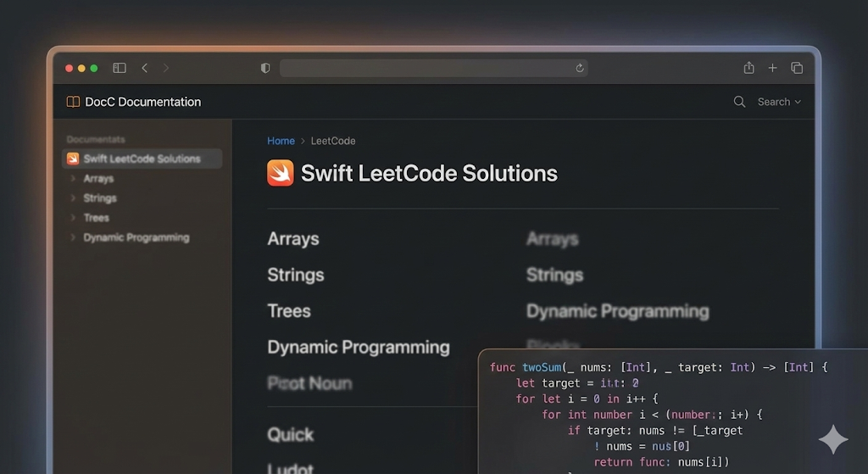Screen dimensions: 868x474
Task: Click the 'return func: nums[i])' line
Action: click(x=661, y=462)
